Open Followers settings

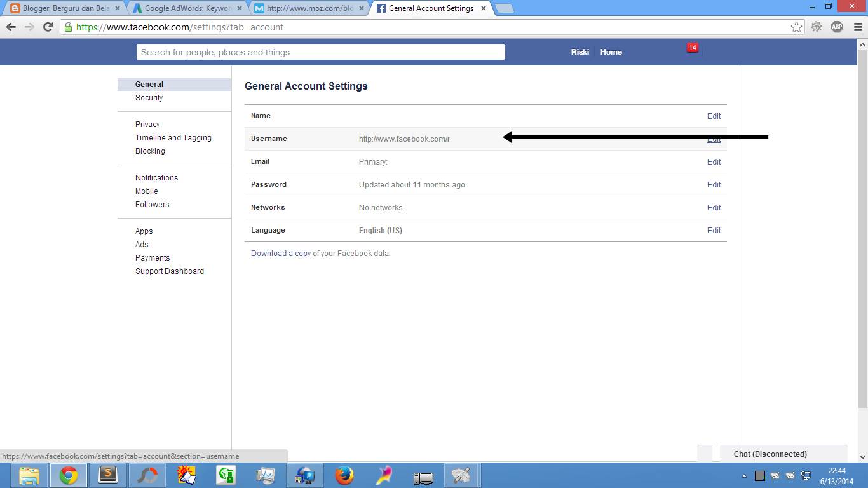[152, 205]
